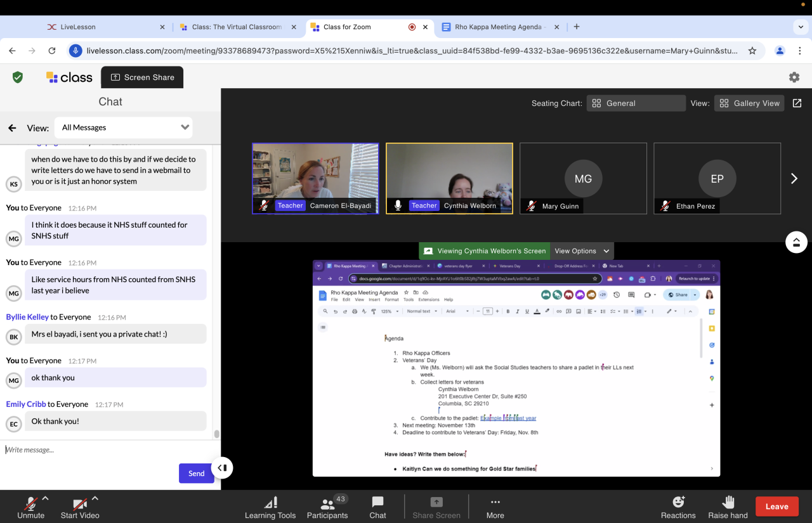Collapse the chat side panel
This screenshot has height=523, width=812.
click(222, 468)
